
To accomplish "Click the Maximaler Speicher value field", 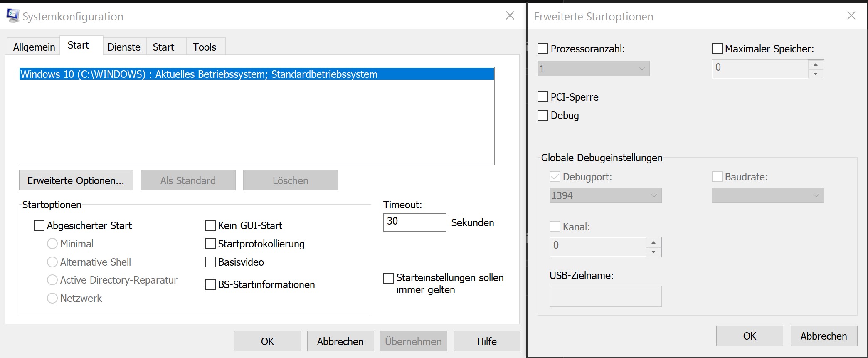I will pos(760,69).
